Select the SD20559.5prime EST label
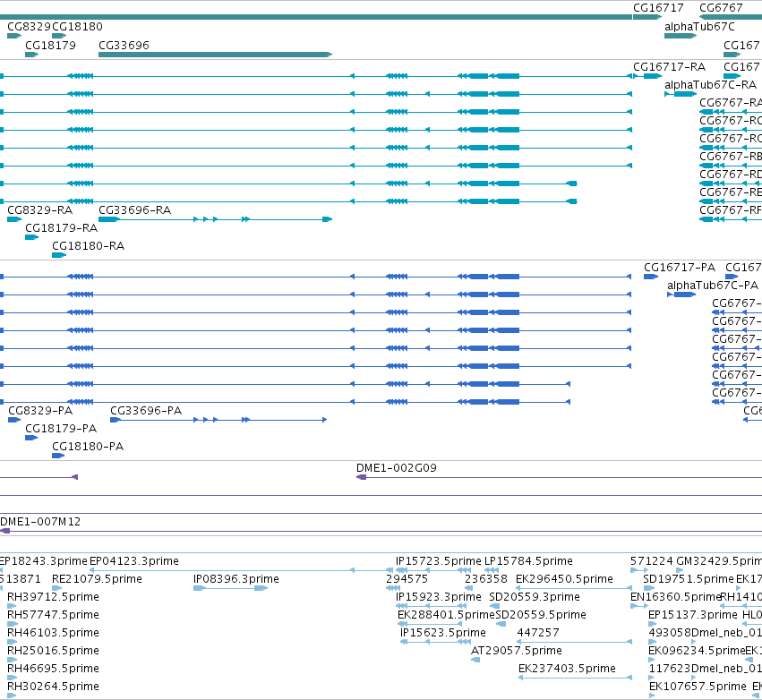Viewport: 762px width, 700px height. click(x=541, y=615)
